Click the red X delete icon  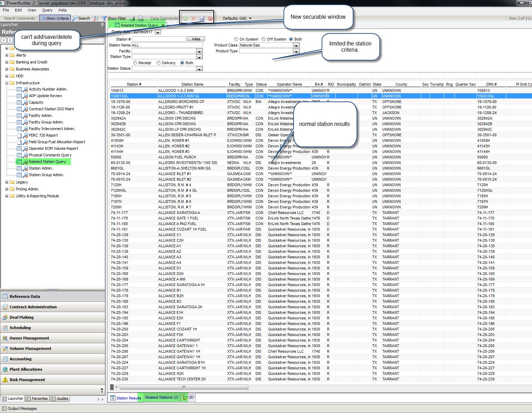point(194,18)
